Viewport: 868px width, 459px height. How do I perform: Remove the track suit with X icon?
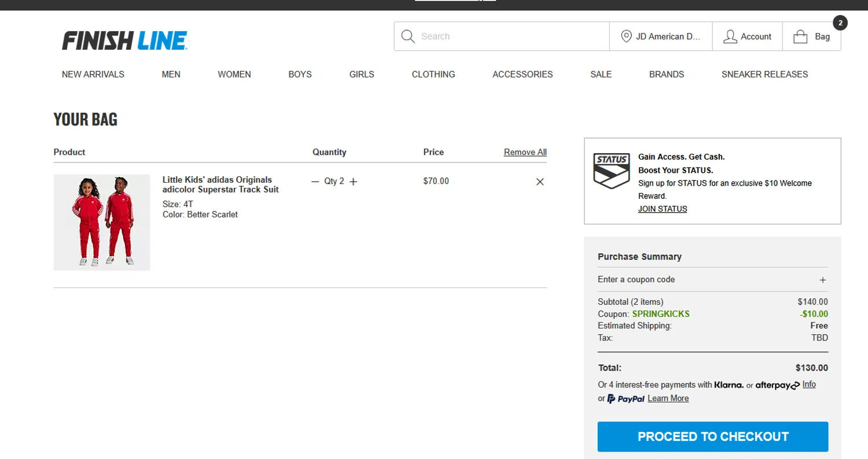540,182
